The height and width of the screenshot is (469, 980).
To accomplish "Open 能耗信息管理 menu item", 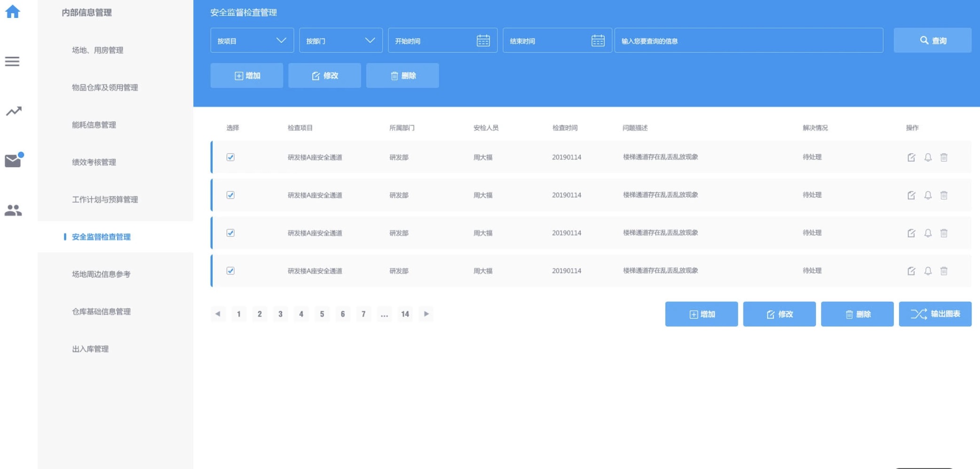I will pos(94,125).
